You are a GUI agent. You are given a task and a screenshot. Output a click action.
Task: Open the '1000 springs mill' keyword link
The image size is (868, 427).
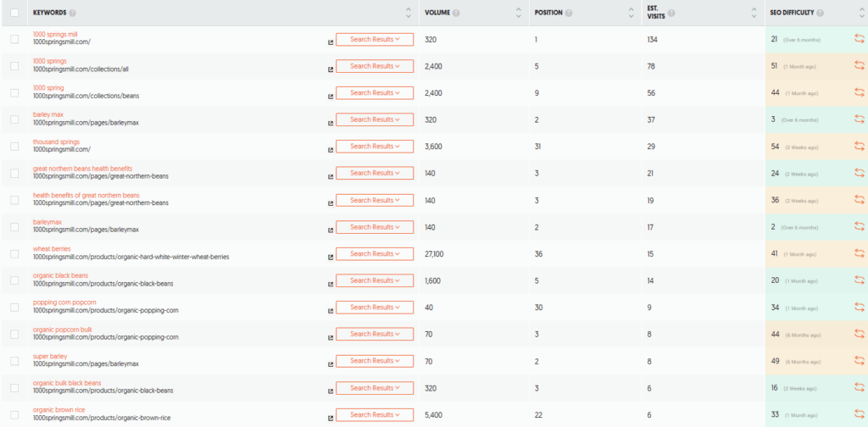(55, 34)
